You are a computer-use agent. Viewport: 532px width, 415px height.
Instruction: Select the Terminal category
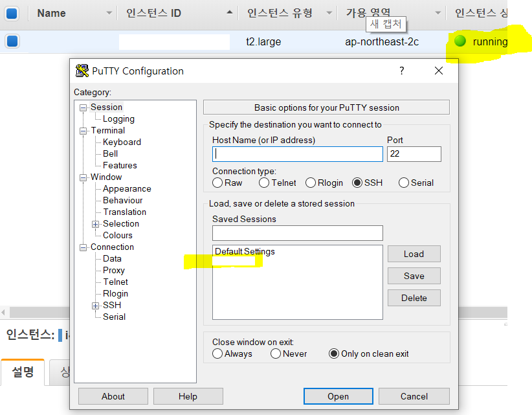(x=108, y=130)
